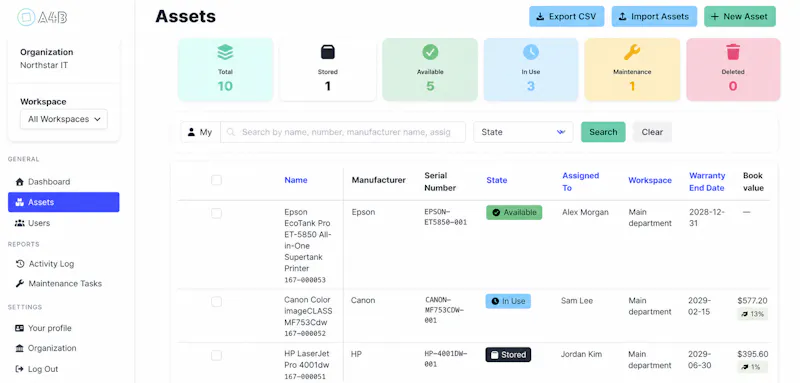Click the In Use 3 summary card
The height and width of the screenshot is (383, 800).
click(x=531, y=69)
